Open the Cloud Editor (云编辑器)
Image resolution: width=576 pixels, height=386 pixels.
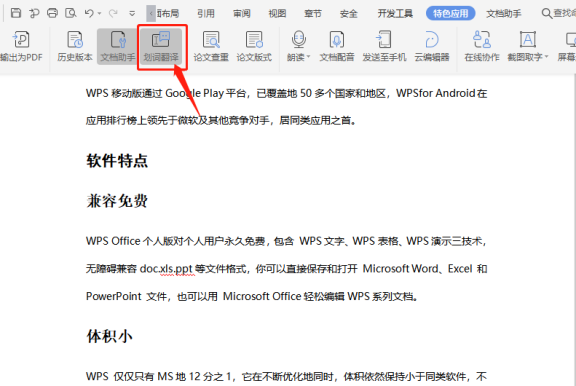pyautogui.click(x=432, y=46)
